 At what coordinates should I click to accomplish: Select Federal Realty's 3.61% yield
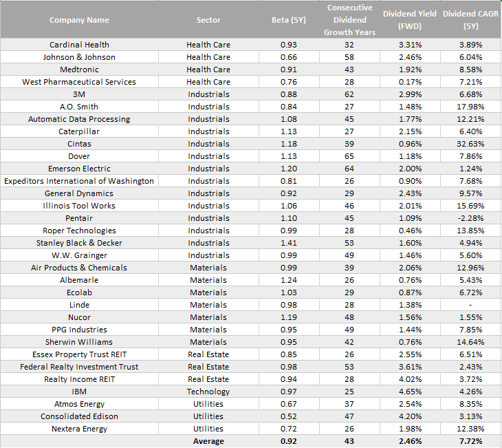click(410, 367)
